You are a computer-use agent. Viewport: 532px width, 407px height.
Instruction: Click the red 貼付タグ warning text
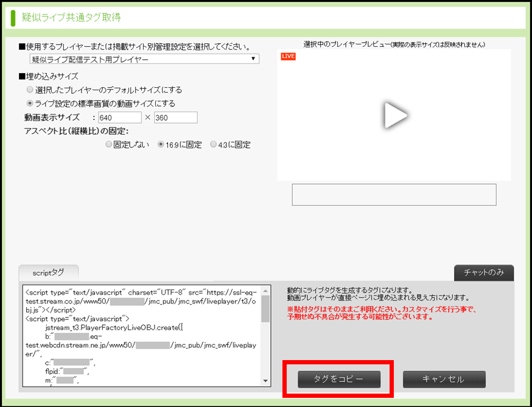pos(382,313)
